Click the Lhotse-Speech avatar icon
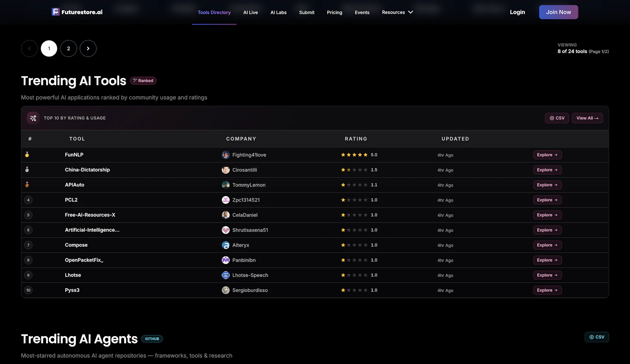 click(226, 275)
